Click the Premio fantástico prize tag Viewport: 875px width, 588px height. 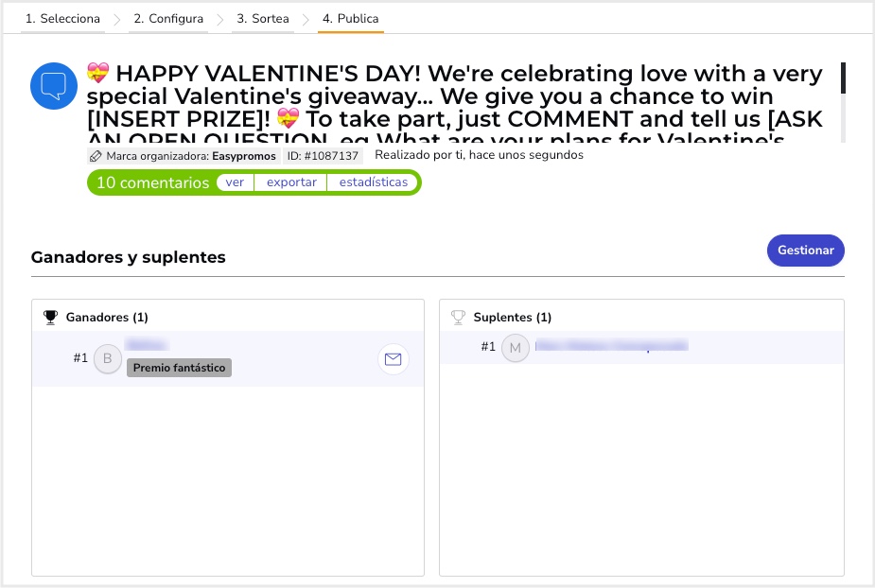pos(179,368)
